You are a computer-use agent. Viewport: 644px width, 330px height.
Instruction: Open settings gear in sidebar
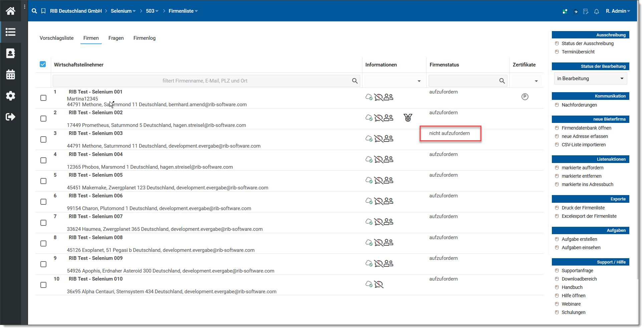coord(10,96)
